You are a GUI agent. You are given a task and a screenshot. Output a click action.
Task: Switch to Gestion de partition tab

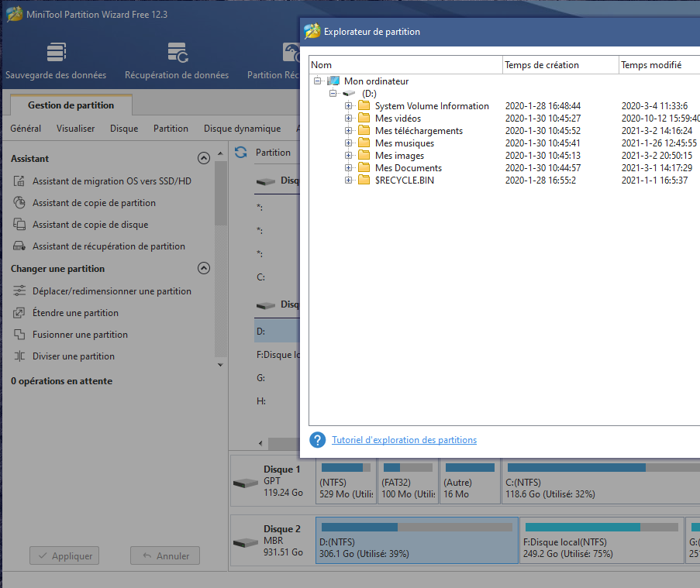click(71, 105)
